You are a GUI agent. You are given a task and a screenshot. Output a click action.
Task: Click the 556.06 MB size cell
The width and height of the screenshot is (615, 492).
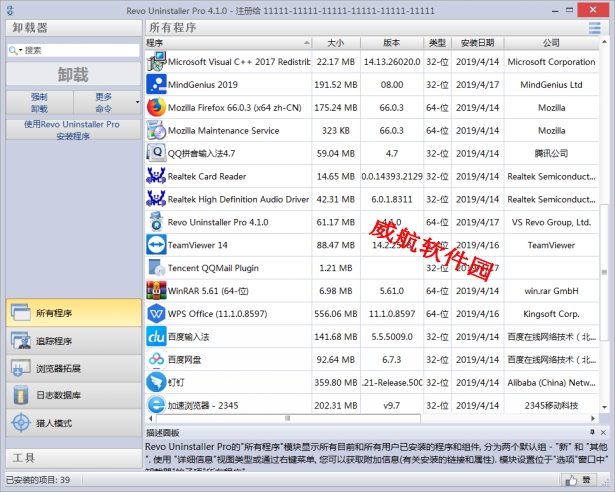[x=336, y=314]
